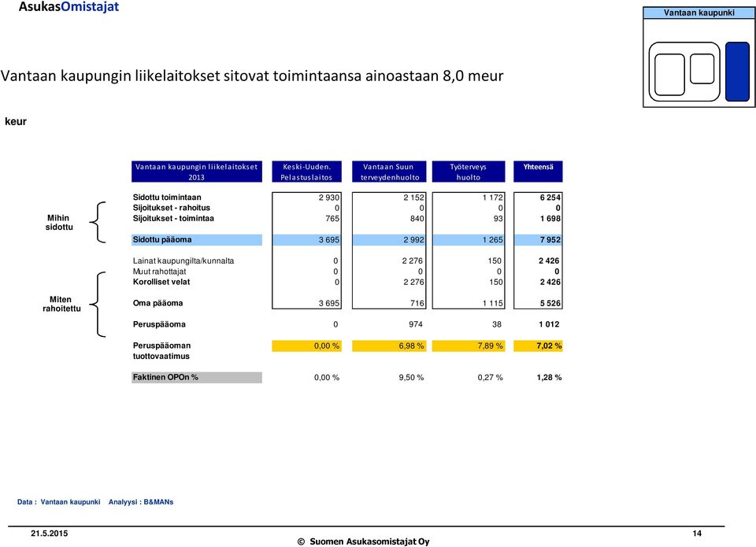Viewport: 756px width, 547px height.
Task: Select the 'Sijoitukset - rahoitus' row label
Action: (171, 208)
